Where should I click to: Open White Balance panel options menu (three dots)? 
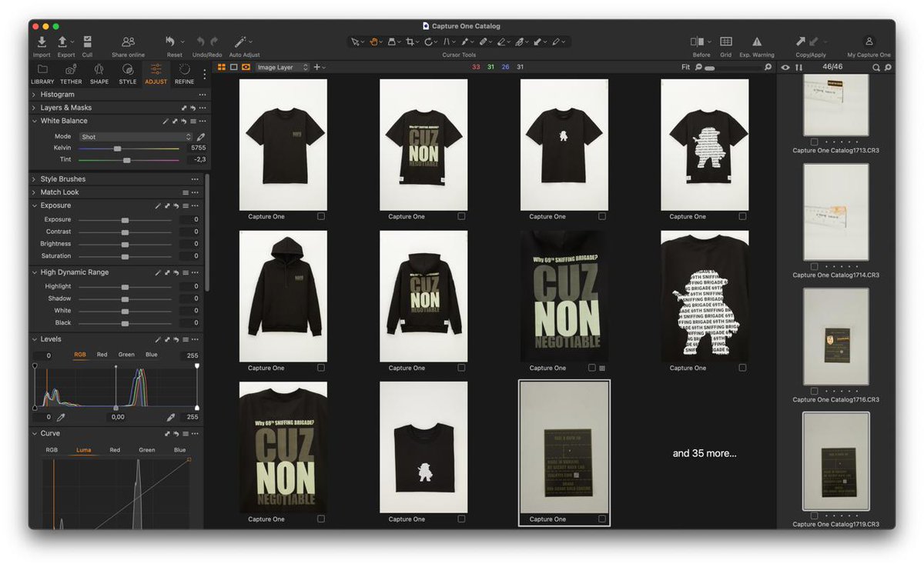pyautogui.click(x=203, y=121)
